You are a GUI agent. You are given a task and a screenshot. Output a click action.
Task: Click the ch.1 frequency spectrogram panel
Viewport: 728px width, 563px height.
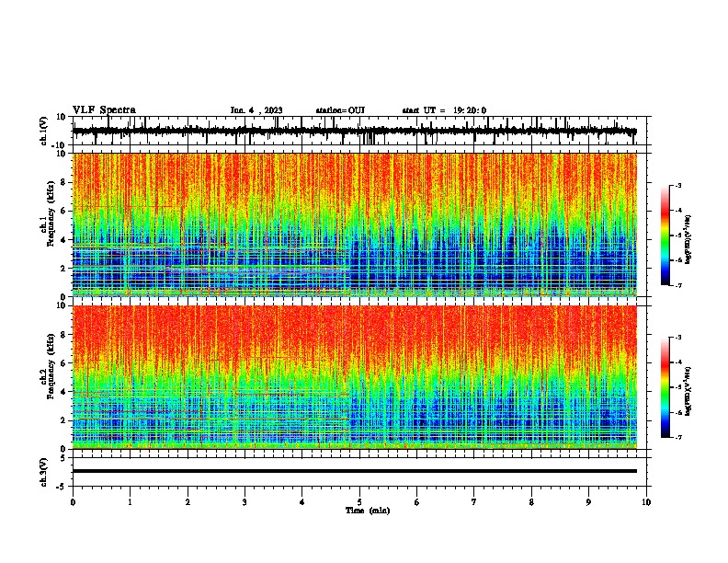[x=354, y=224]
